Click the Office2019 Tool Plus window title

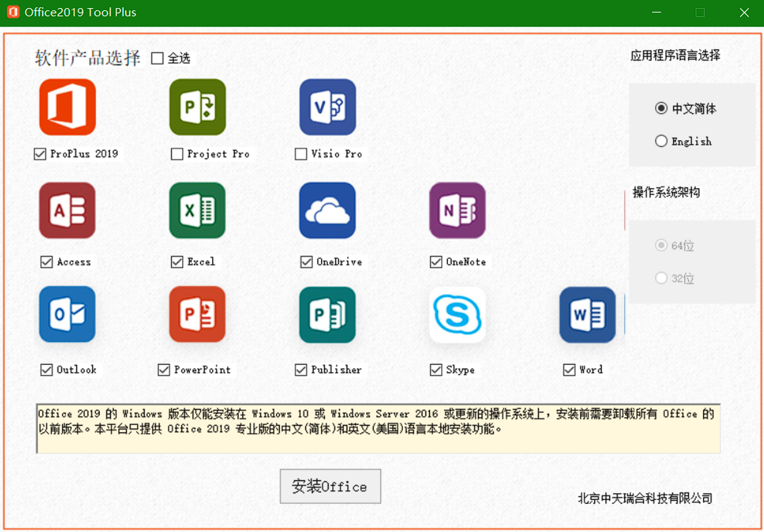tap(81, 12)
